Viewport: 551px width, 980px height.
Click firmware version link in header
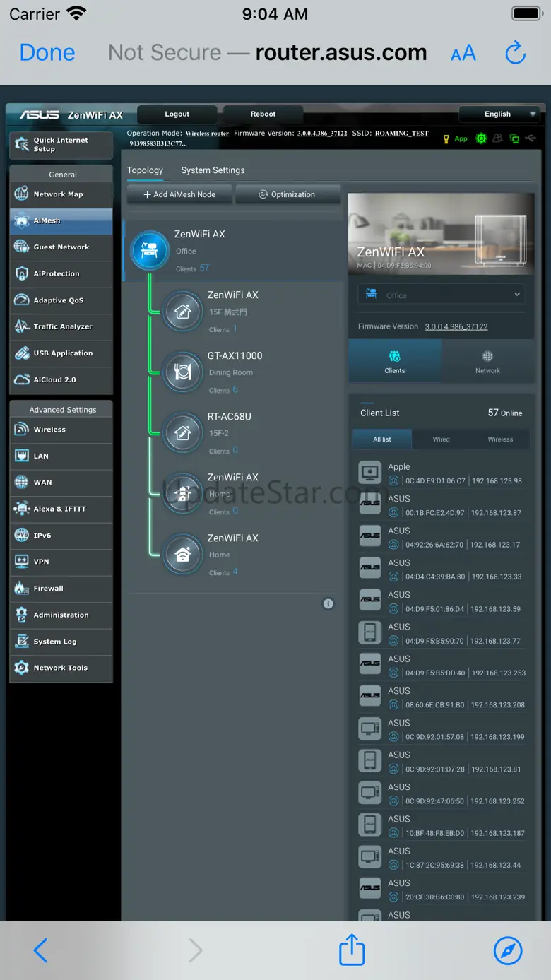[322, 134]
